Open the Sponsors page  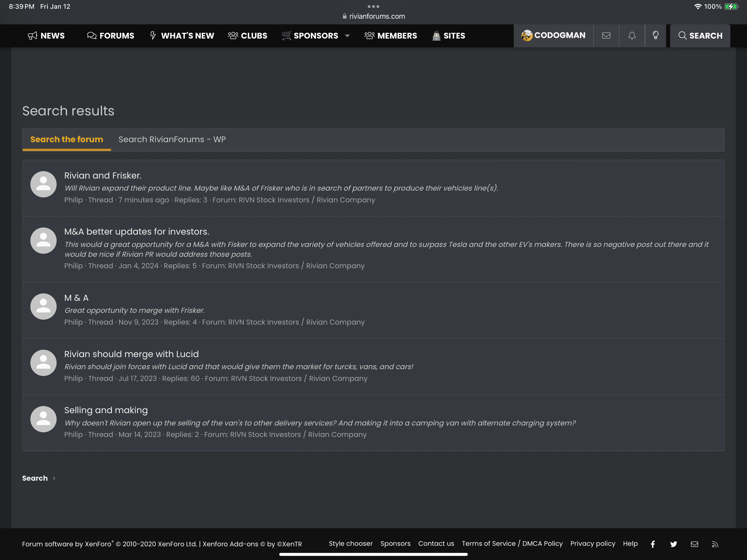(310, 36)
